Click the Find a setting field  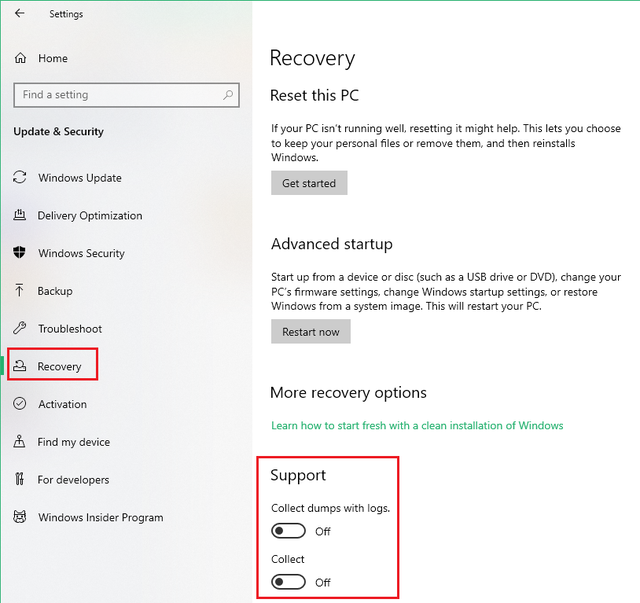coord(126,95)
